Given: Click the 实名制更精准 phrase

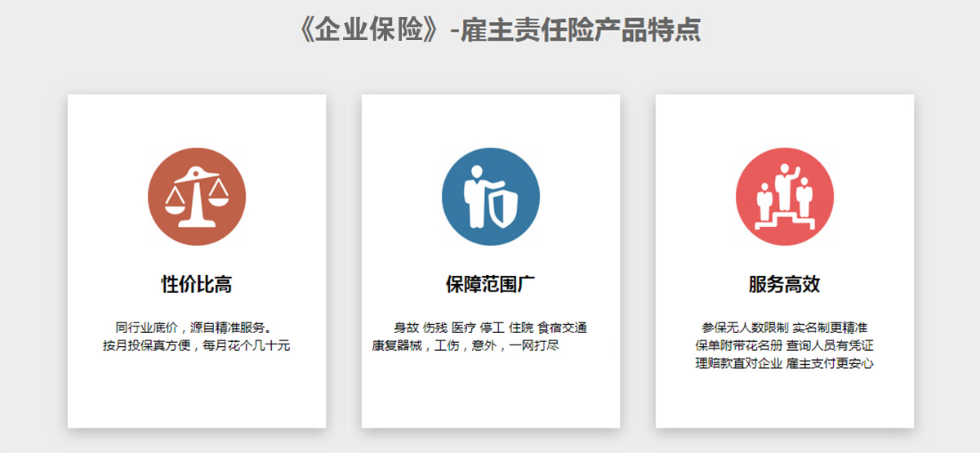Looking at the screenshot, I should click(829, 327).
